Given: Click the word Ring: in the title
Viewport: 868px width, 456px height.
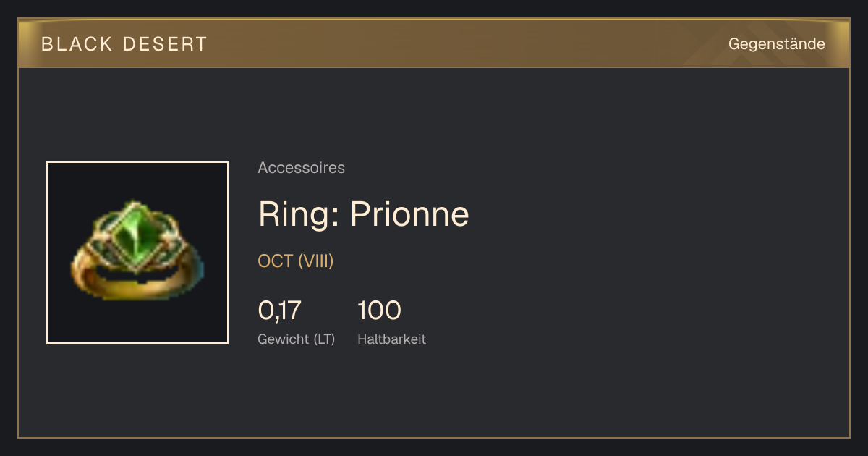Looking at the screenshot, I should click(x=299, y=215).
